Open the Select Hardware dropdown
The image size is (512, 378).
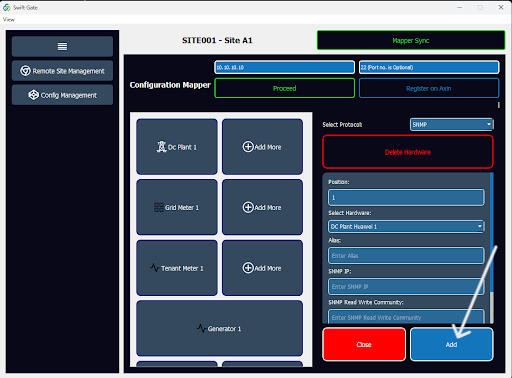pos(406,227)
